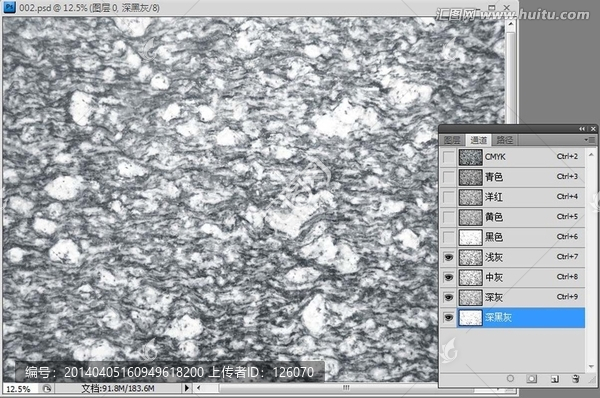Select the 青色 channel thumbnail
600x398 pixels.
(470, 177)
